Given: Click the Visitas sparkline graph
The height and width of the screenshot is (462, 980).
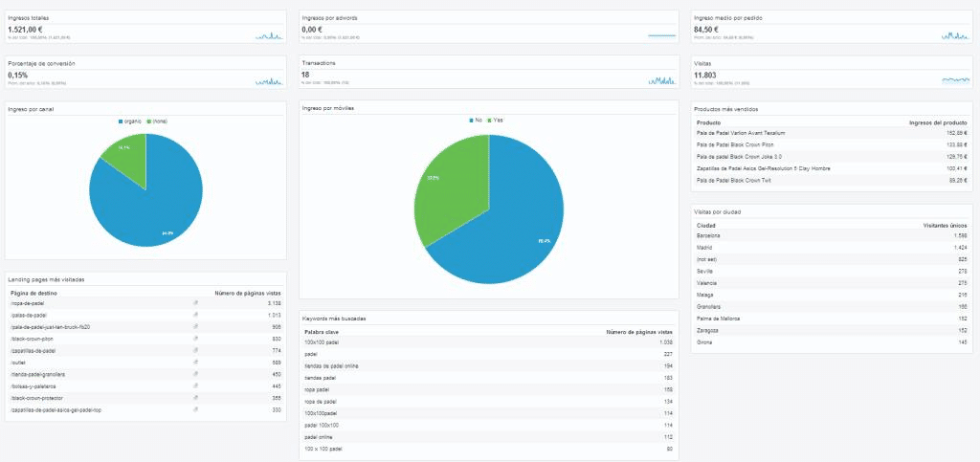Looking at the screenshot, I should click(x=955, y=80).
